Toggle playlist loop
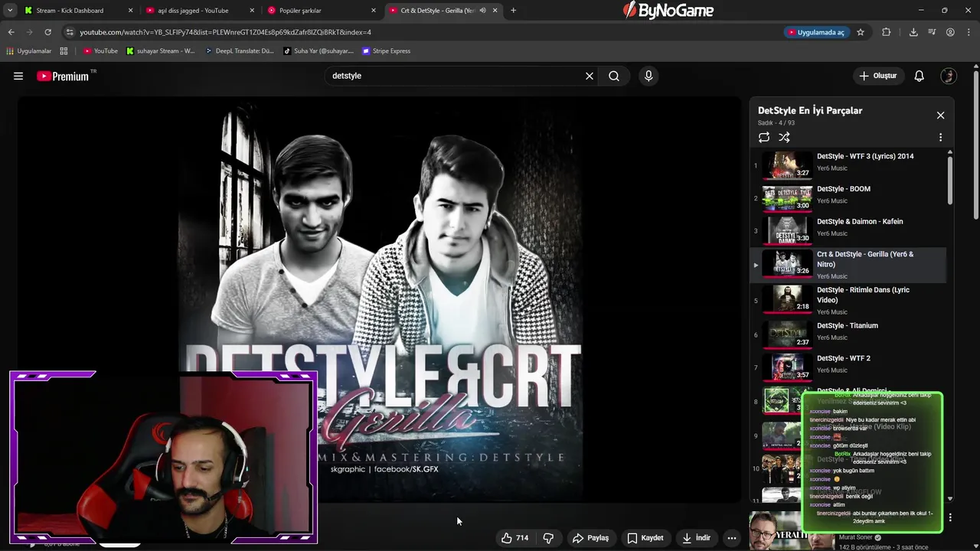The image size is (980, 551). point(764,138)
